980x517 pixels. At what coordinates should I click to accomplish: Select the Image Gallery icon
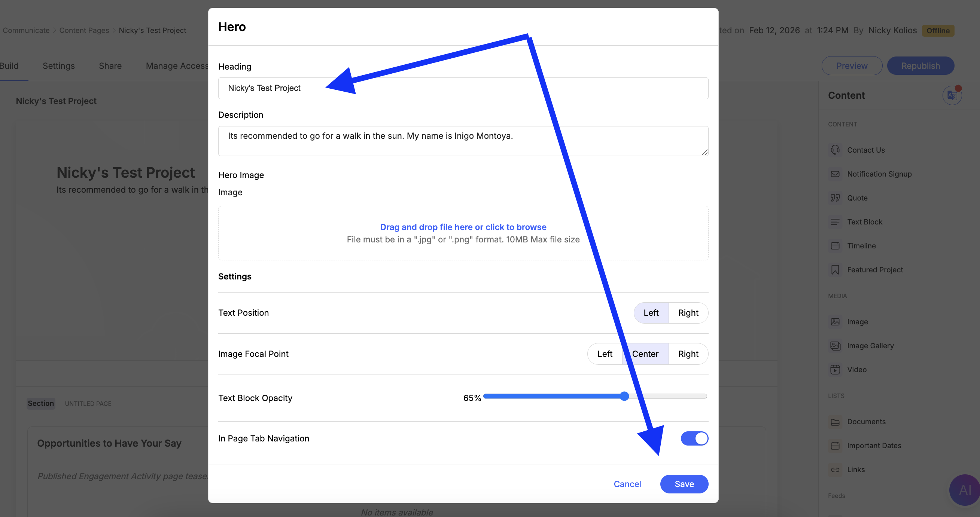(835, 346)
